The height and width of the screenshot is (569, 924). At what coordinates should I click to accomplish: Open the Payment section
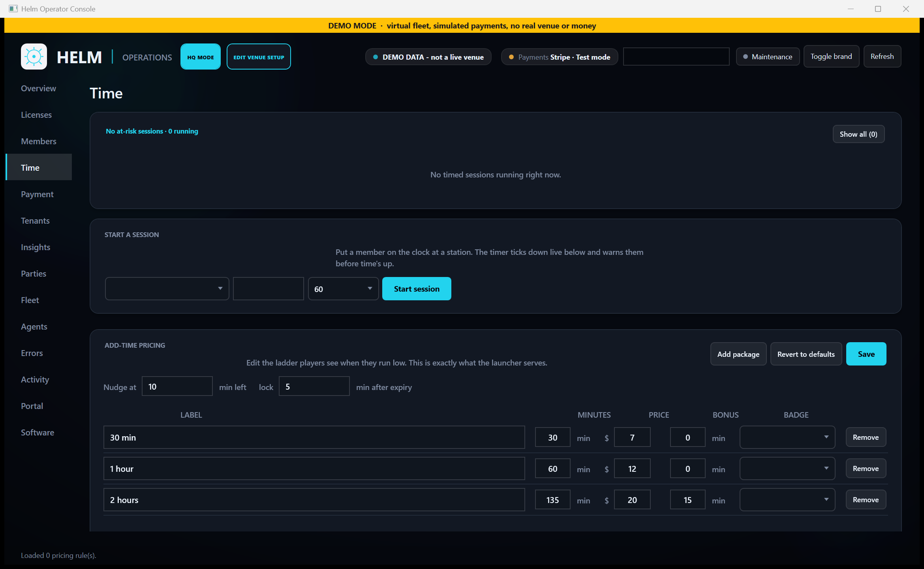coord(39,194)
